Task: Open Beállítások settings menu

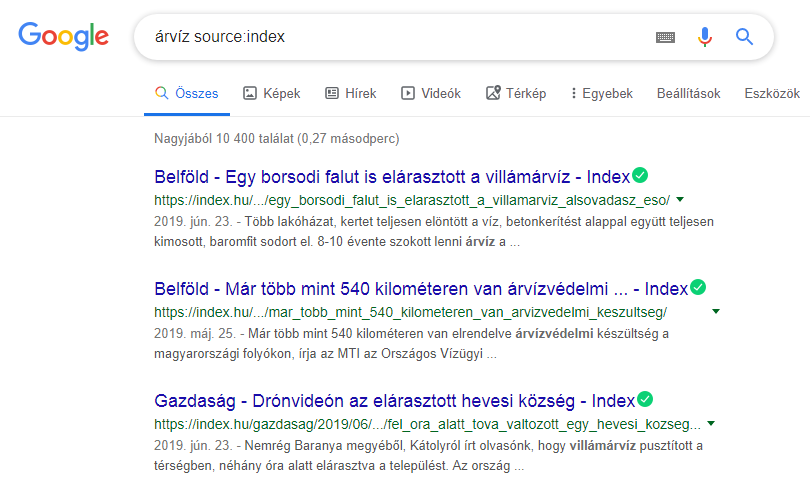Action: 689,93
